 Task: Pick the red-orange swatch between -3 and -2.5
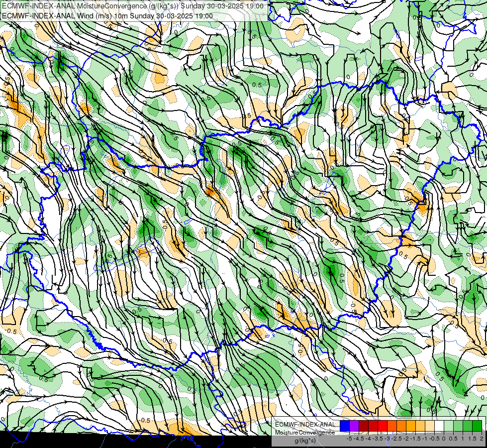[x=392, y=426]
